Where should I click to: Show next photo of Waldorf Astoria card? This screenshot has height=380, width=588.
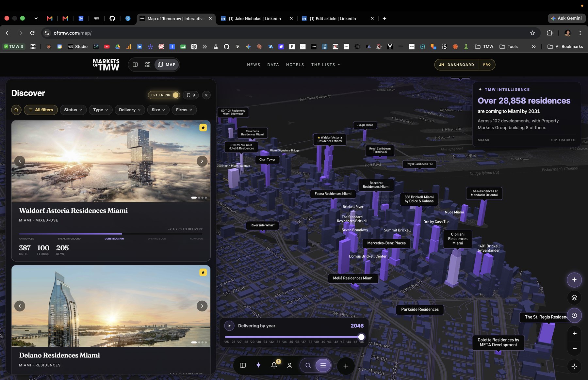tap(202, 161)
